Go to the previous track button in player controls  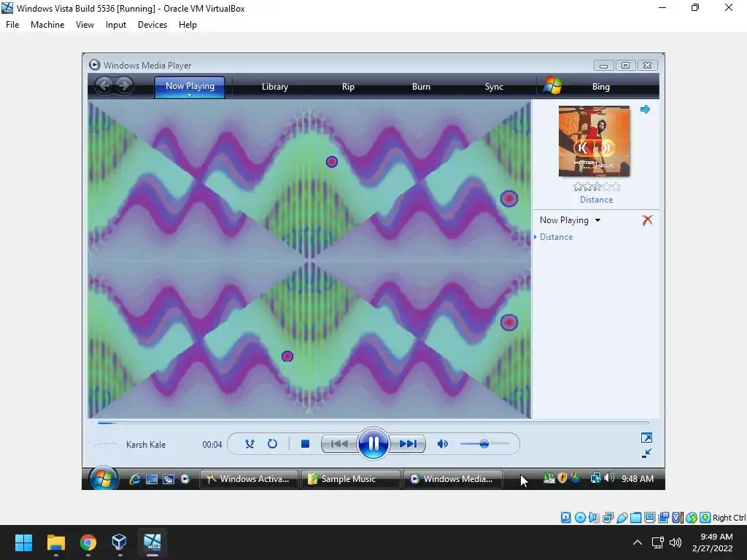339,444
